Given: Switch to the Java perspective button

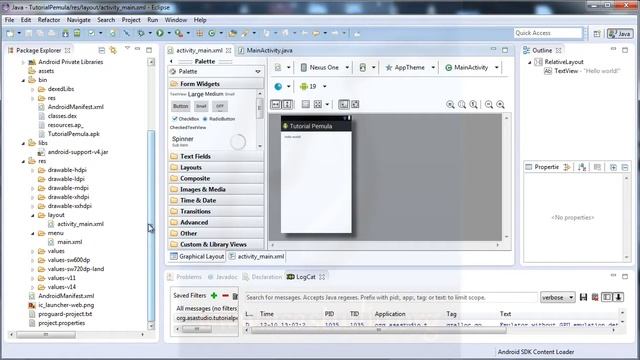Looking at the screenshot, I should pos(620,34).
